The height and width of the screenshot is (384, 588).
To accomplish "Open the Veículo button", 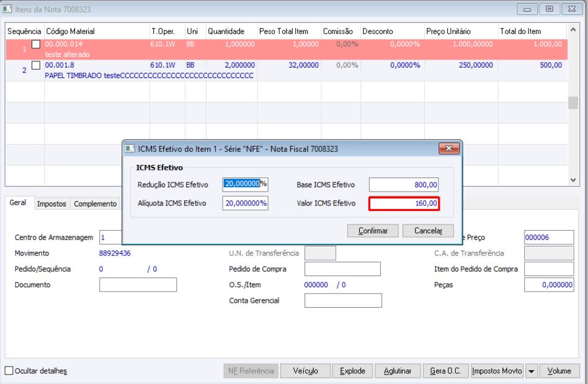I will point(305,371).
